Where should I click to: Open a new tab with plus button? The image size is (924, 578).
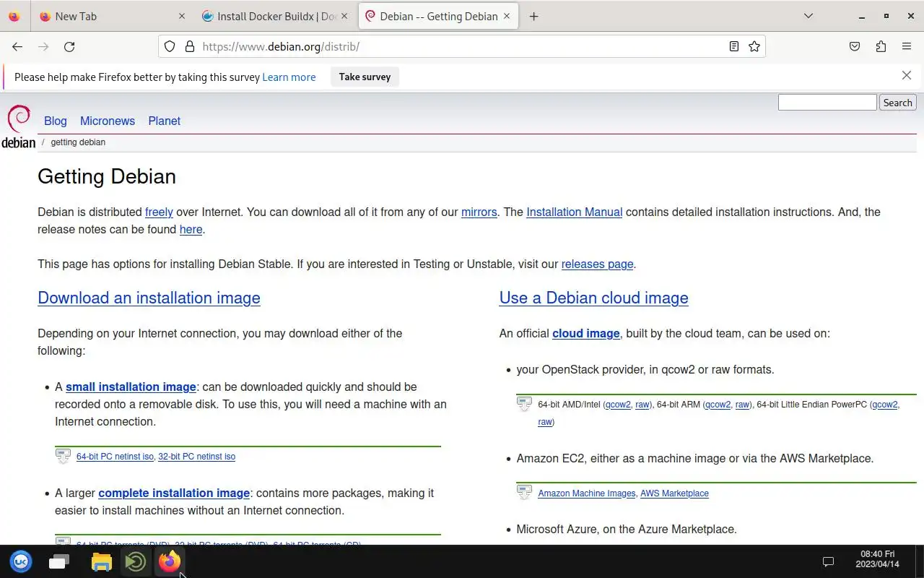coord(533,16)
